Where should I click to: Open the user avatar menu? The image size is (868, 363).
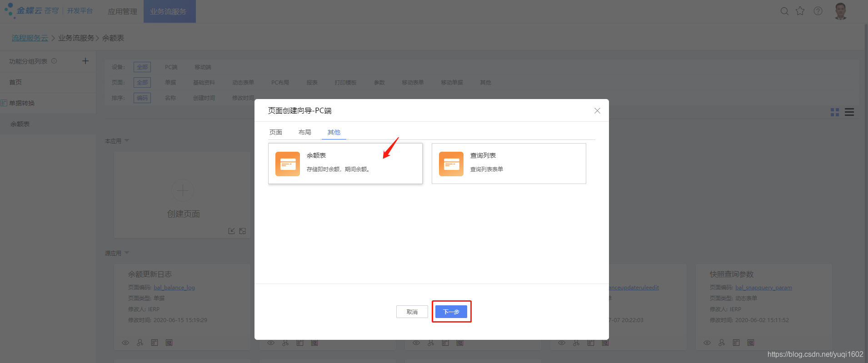(x=841, y=11)
